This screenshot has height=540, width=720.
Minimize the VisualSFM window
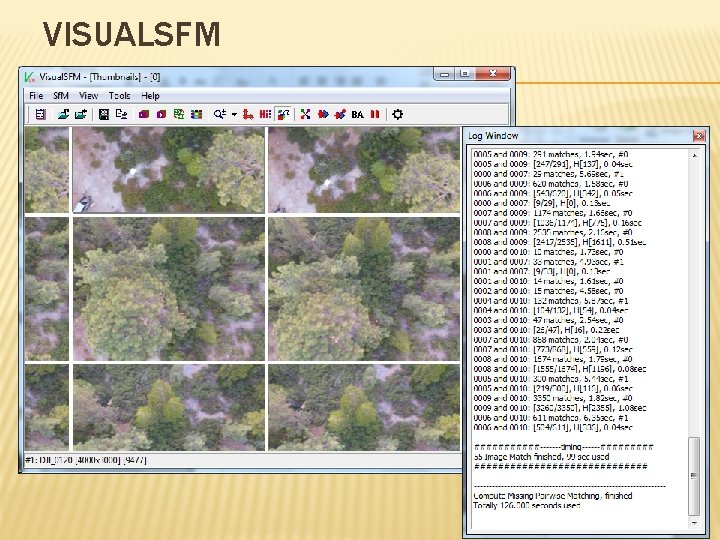[x=444, y=74]
